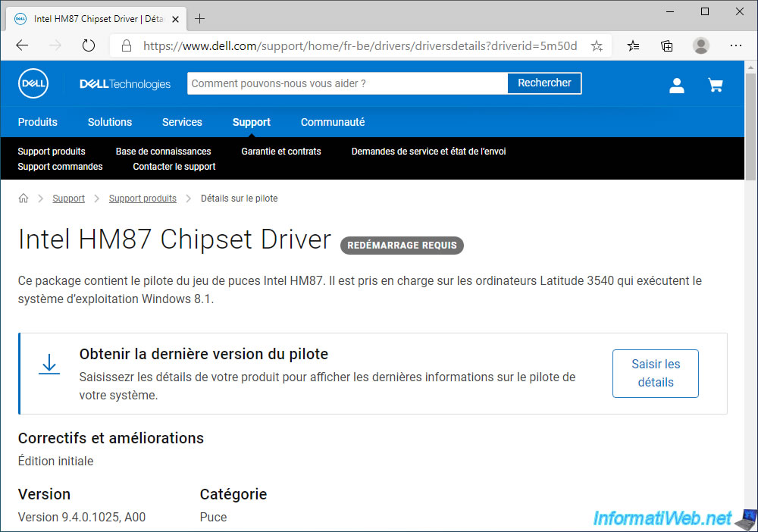Follow the Support produits breadcrumb link
758x532 pixels.
click(x=143, y=198)
